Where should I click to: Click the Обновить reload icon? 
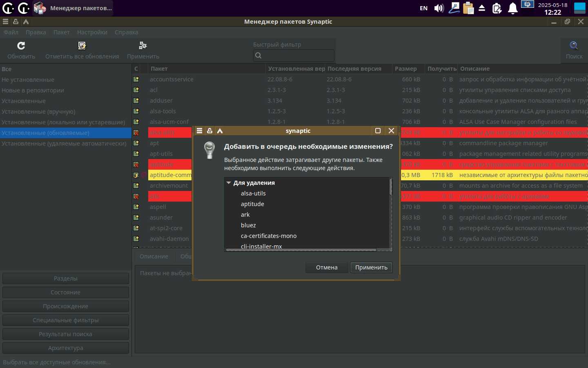coord(21,46)
